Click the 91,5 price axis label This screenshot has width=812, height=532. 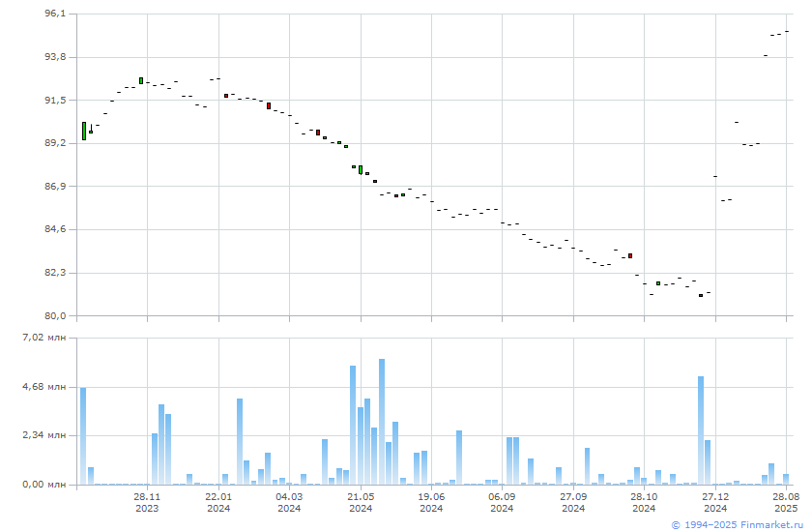point(55,100)
